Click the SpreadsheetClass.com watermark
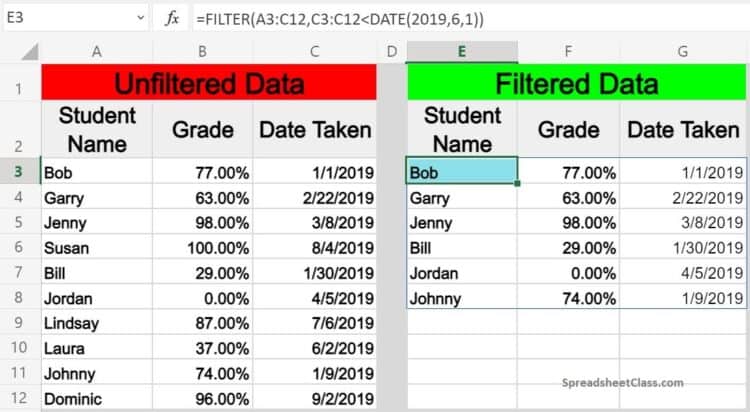Viewport: 750px width, 412px height. click(x=622, y=382)
